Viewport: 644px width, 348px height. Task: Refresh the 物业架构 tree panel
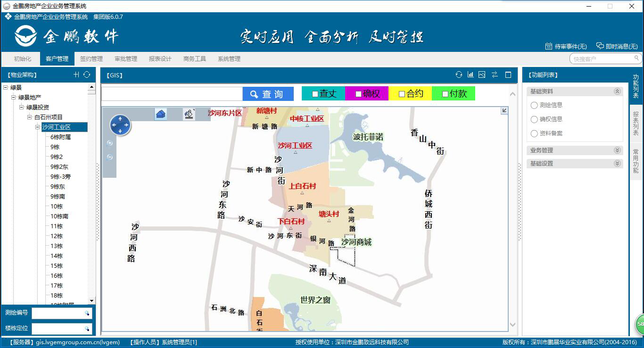pyautogui.click(x=87, y=75)
